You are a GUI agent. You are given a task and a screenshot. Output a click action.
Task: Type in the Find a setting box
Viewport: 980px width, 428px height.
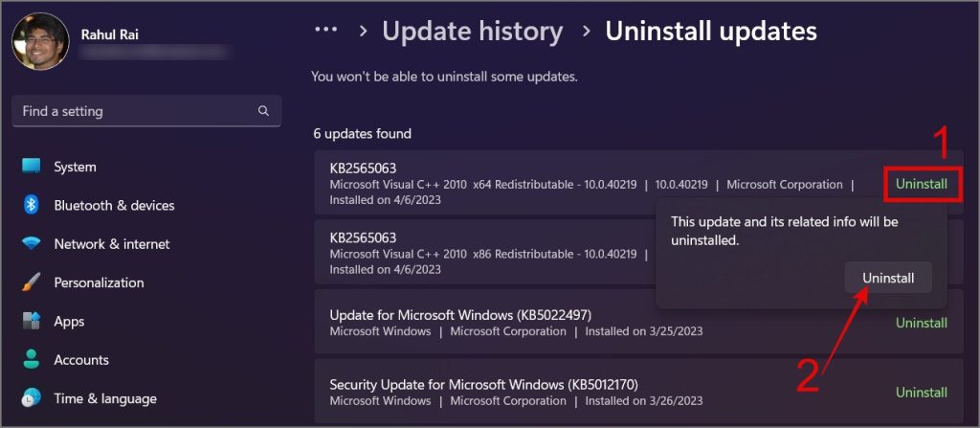(134, 111)
